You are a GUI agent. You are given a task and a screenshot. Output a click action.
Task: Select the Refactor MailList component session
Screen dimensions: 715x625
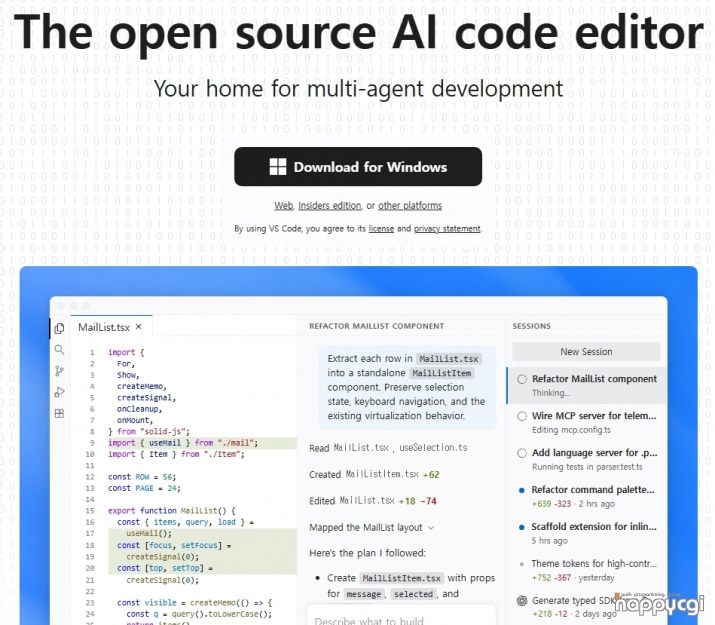click(587, 386)
